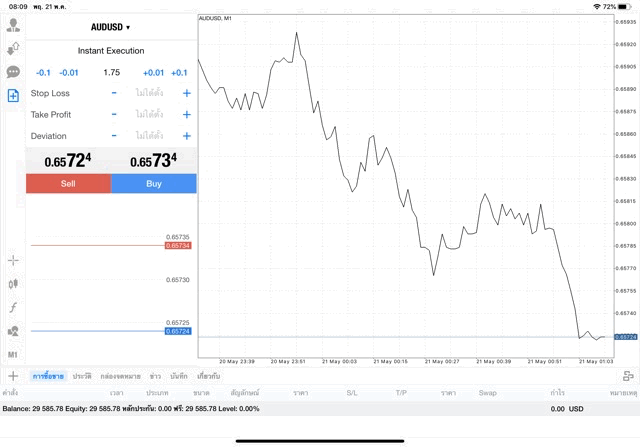Image resolution: width=640 pixels, height=447 pixels.
Task: Add 0.1 to the lot volume
Action: pyautogui.click(x=179, y=72)
